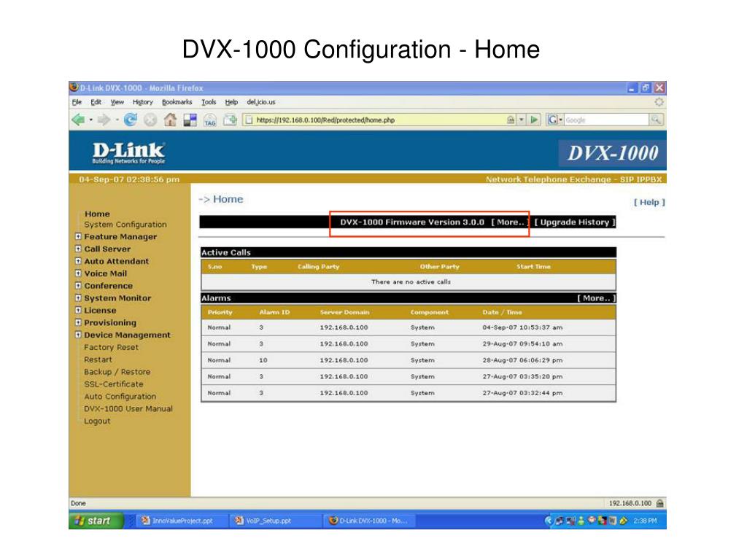Reload the page with the refresh icon
Image resolution: width=747 pixels, height=560 pixels.
tap(130, 120)
